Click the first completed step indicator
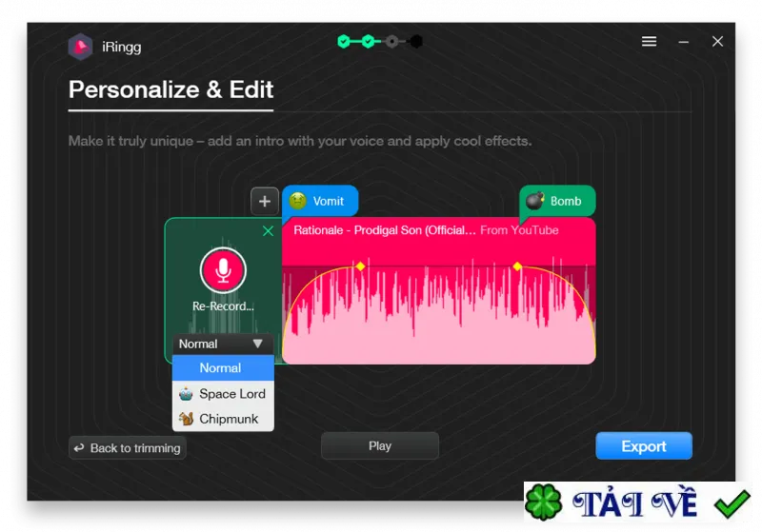This screenshot has width=762, height=532. click(344, 41)
